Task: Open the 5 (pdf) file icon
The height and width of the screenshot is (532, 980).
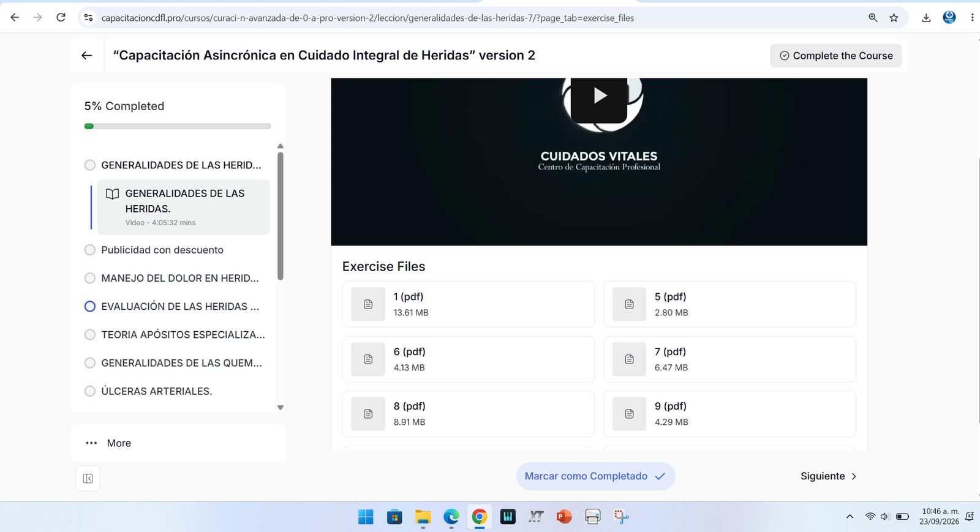Action: [629, 304]
